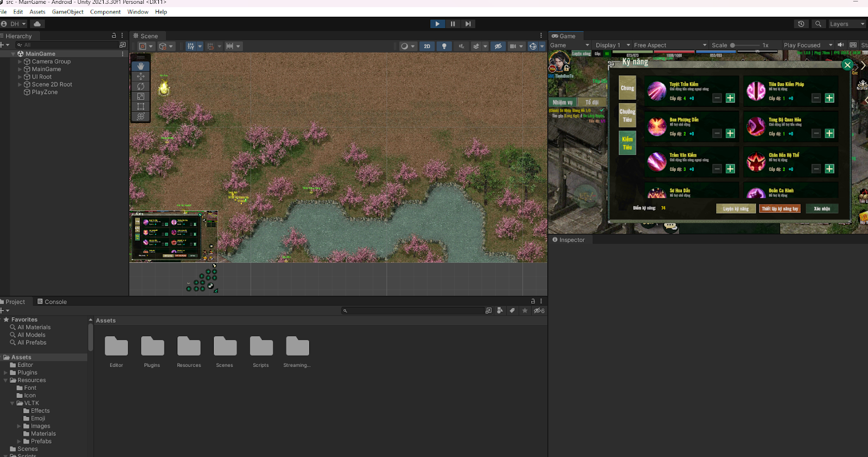Click the Play button

pyautogui.click(x=437, y=24)
